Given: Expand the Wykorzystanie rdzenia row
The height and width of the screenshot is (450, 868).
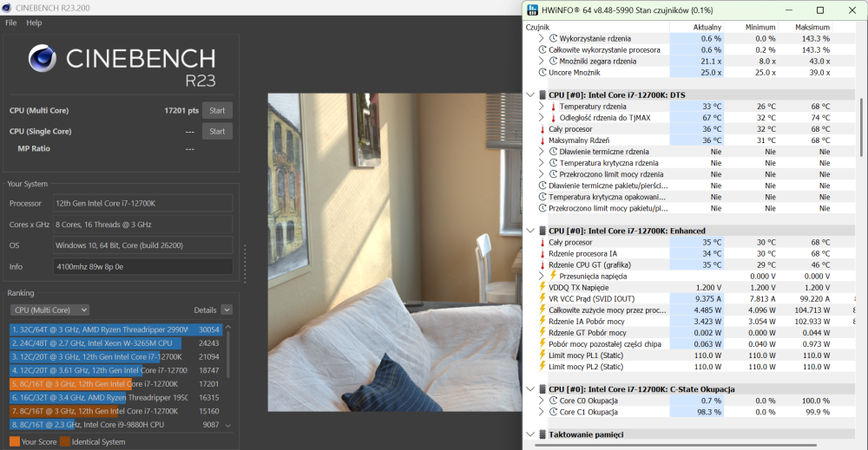Looking at the screenshot, I should (x=541, y=38).
